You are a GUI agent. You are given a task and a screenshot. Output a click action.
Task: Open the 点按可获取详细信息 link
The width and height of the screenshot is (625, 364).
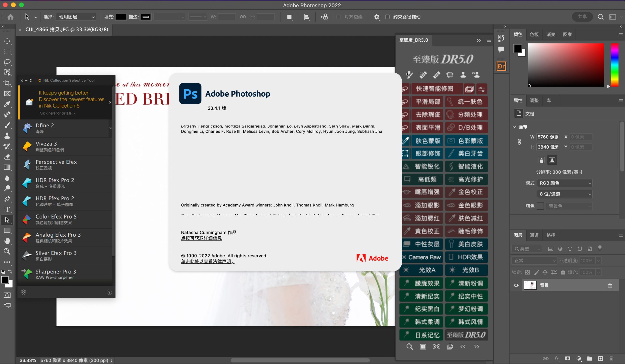(x=201, y=238)
